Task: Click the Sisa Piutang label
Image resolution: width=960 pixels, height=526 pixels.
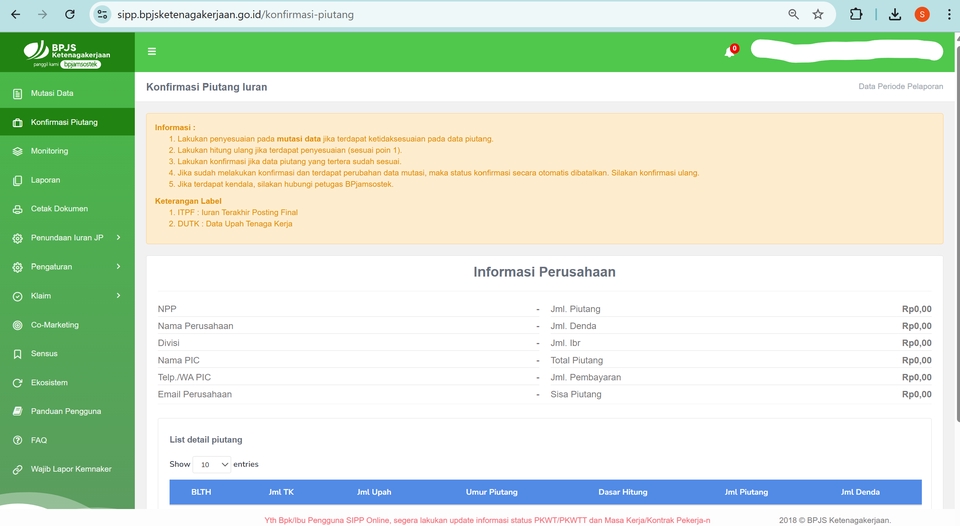Action: (576, 394)
